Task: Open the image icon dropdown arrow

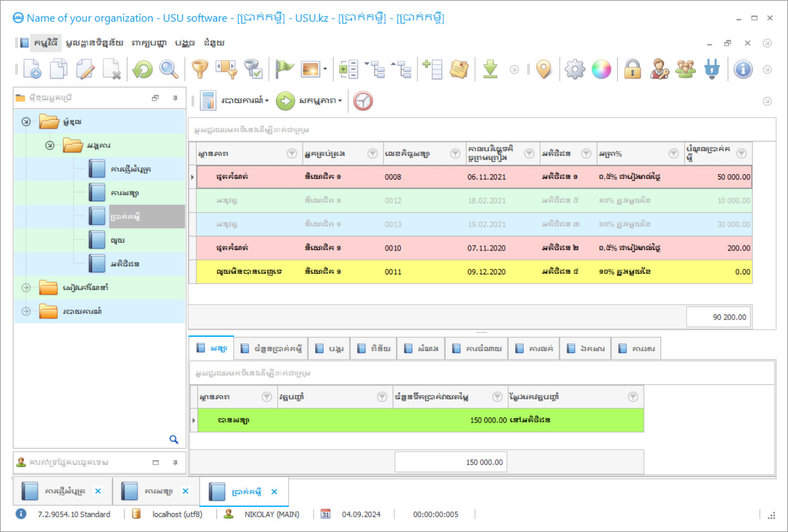Action: pyautogui.click(x=325, y=69)
